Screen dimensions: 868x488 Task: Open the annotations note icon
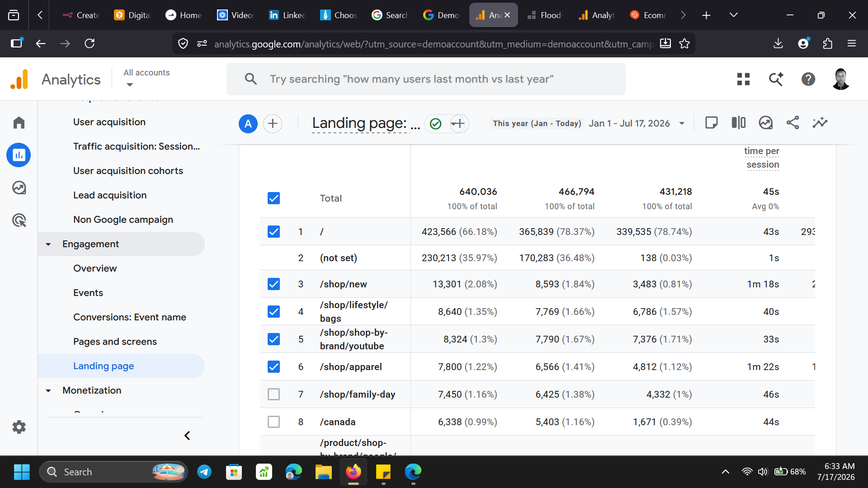click(712, 122)
